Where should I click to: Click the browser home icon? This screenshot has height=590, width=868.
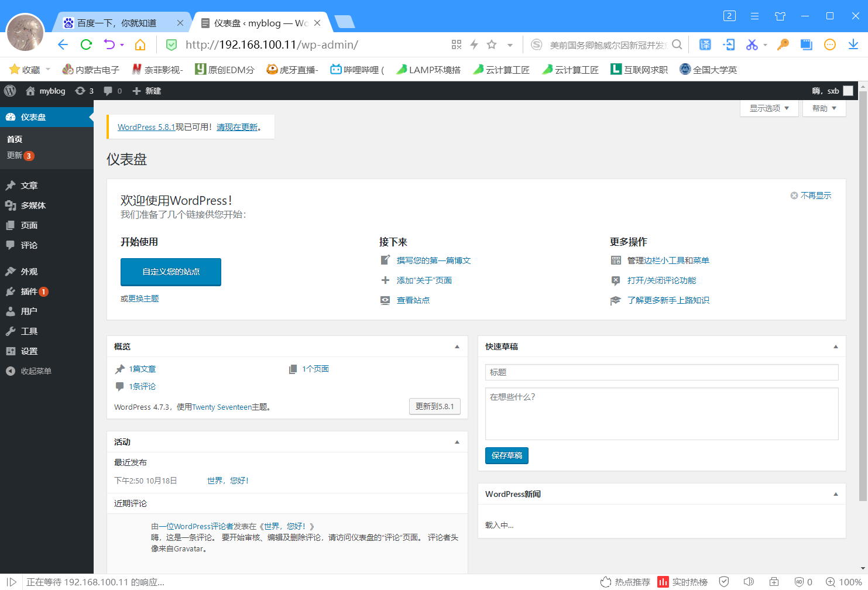coord(140,44)
